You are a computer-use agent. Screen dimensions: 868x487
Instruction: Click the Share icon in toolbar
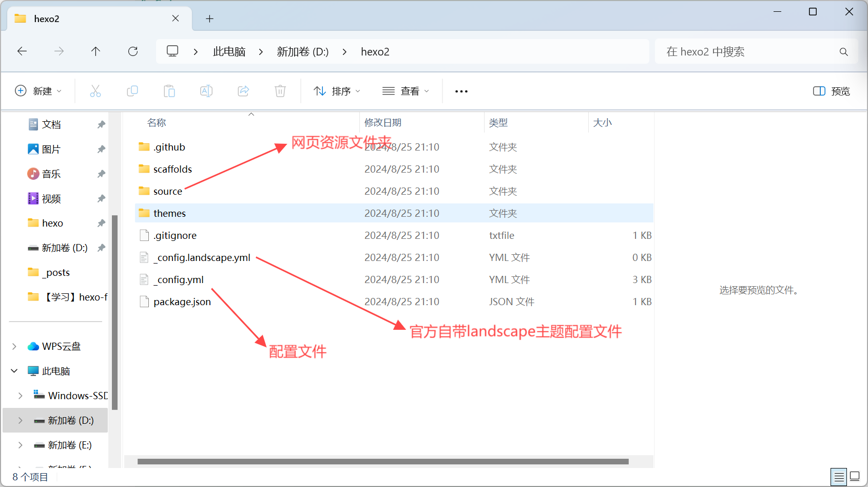coord(243,91)
